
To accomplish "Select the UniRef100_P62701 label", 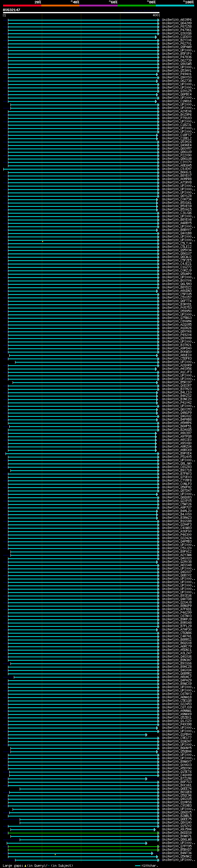I will click(176, 43).
